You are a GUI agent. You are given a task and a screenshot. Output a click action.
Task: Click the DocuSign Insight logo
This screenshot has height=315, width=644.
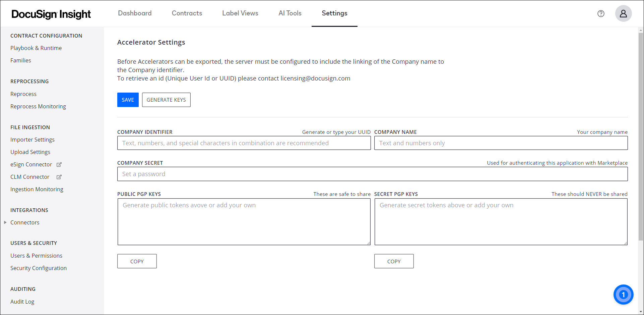51,14
